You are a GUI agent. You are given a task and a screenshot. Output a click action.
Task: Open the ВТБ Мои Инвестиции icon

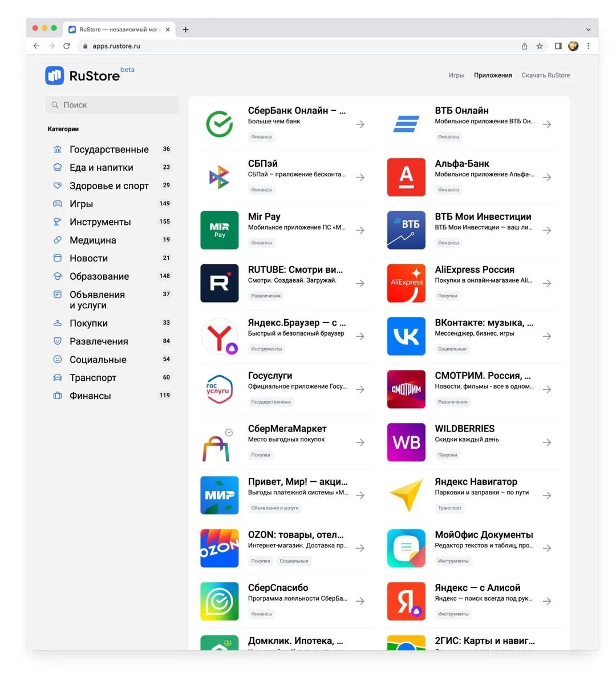click(x=406, y=231)
